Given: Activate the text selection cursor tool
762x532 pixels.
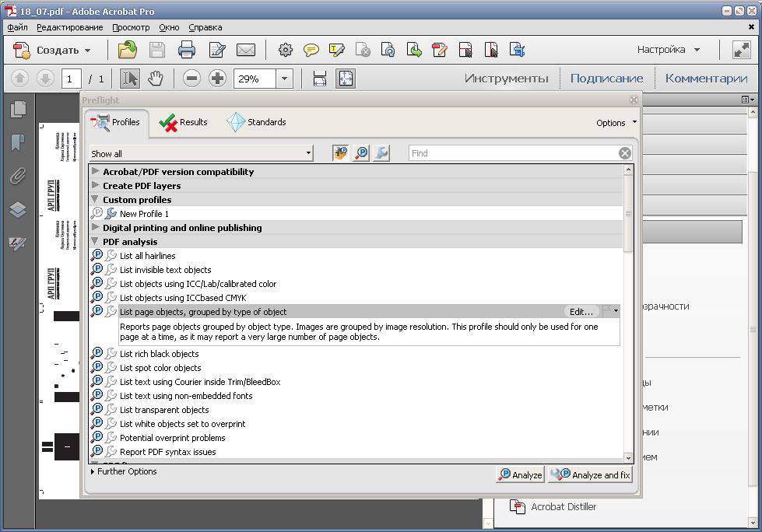Looking at the screenshot, I should [x=130, y=79].
